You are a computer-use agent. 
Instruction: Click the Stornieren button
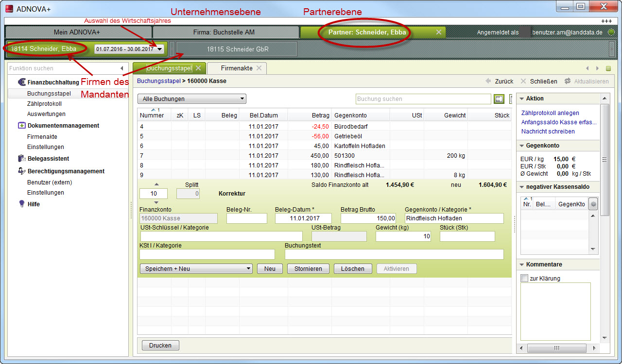pos(308,268)
